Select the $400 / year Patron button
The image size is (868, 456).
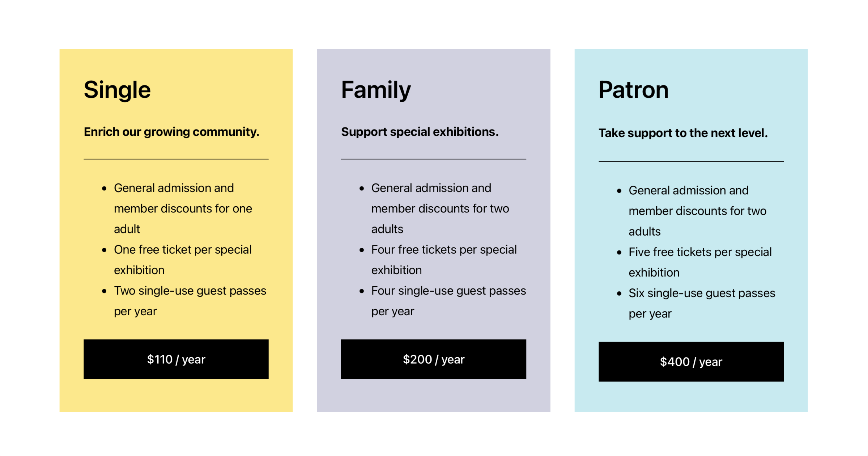tap(691, 362)
